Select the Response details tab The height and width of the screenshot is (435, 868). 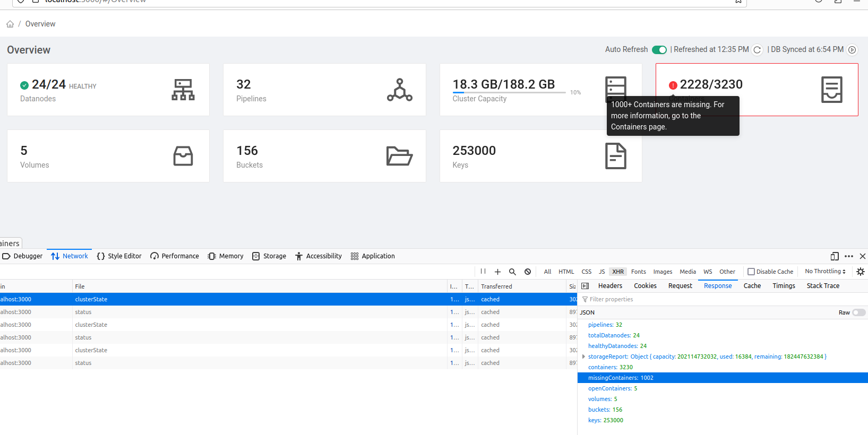pos(718,286)
